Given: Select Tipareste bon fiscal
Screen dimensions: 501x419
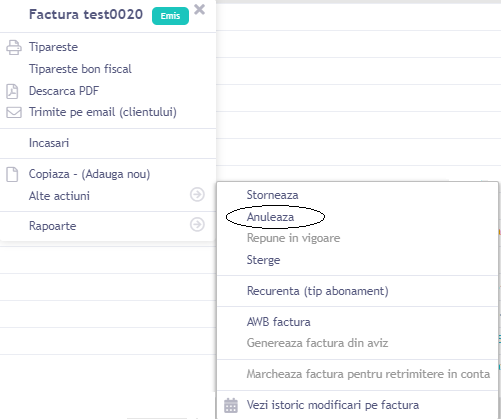Looking at the screenshot, I should coord(80,69).
